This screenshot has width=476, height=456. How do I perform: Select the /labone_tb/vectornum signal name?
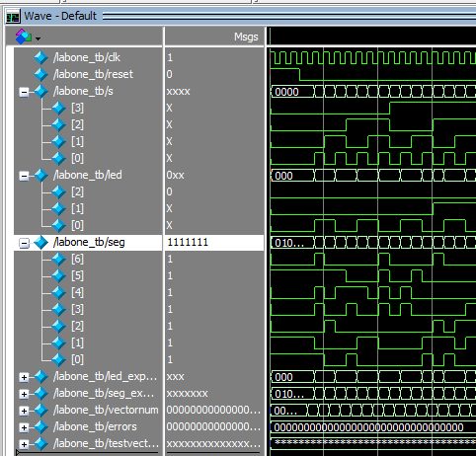(x=106, y=410)
